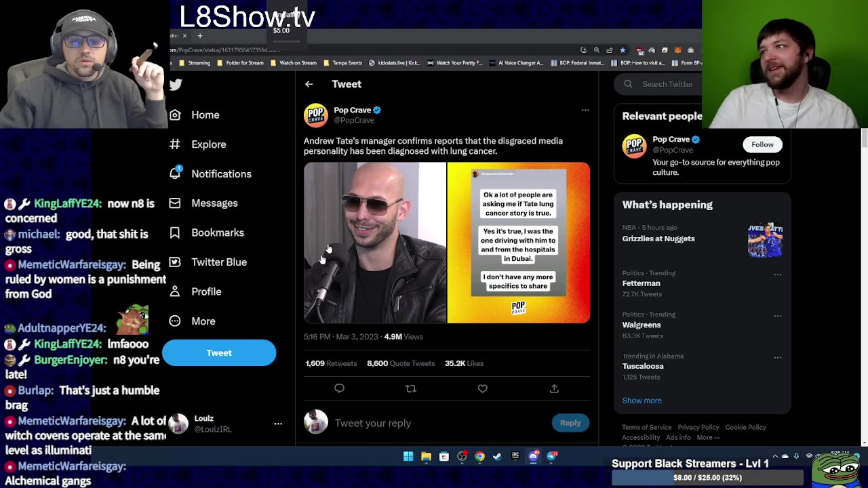Click the share icon under the tweet

click(554, 388)
